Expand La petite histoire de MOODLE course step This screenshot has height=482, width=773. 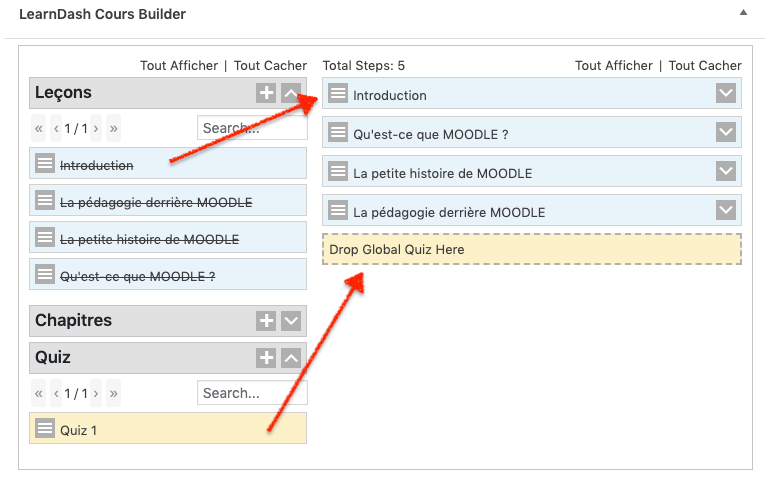(x=726, y=171)
